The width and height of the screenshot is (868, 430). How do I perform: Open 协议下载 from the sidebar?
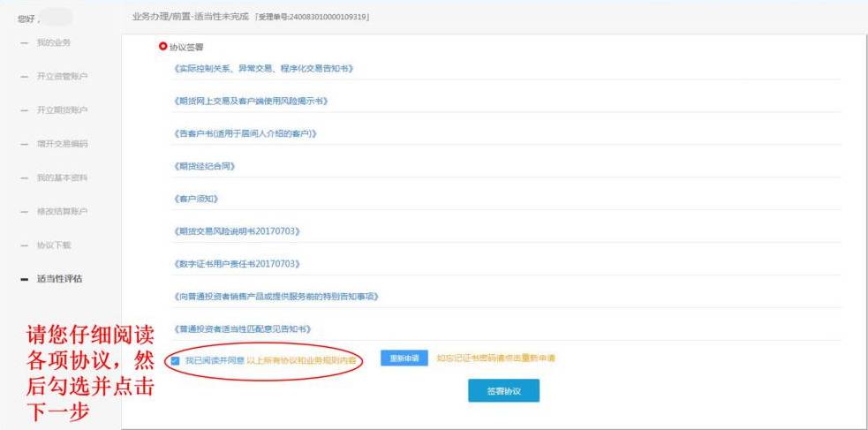pyautogui.click(x=54, y=245)
